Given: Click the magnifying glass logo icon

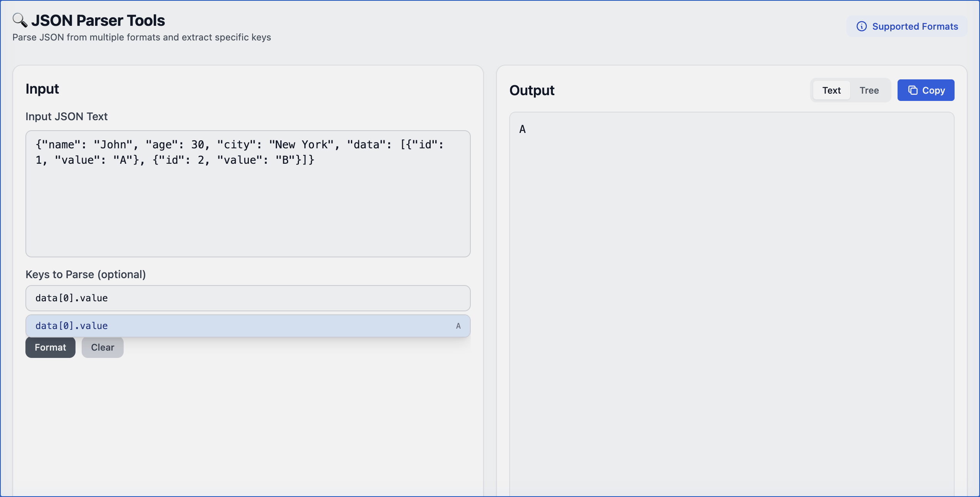Looking at the screenshot, I should (x=20, y=20).
